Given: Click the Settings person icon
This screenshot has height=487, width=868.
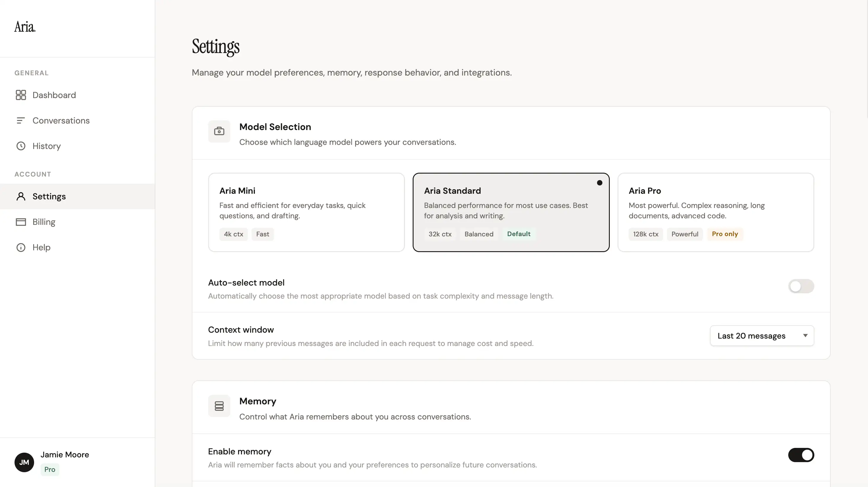Looking at the screenshot, I should click(x=21, y=196).
